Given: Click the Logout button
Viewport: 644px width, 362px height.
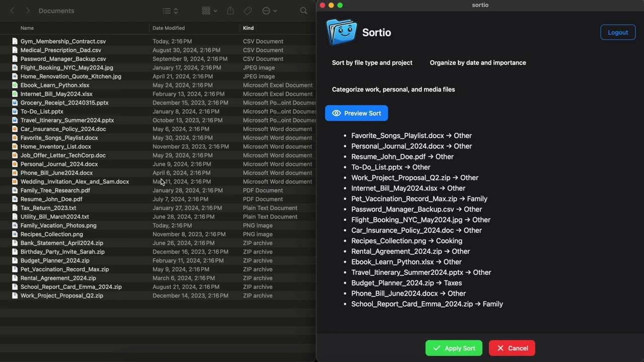Looking at the screenshot, I should [618, 32].
